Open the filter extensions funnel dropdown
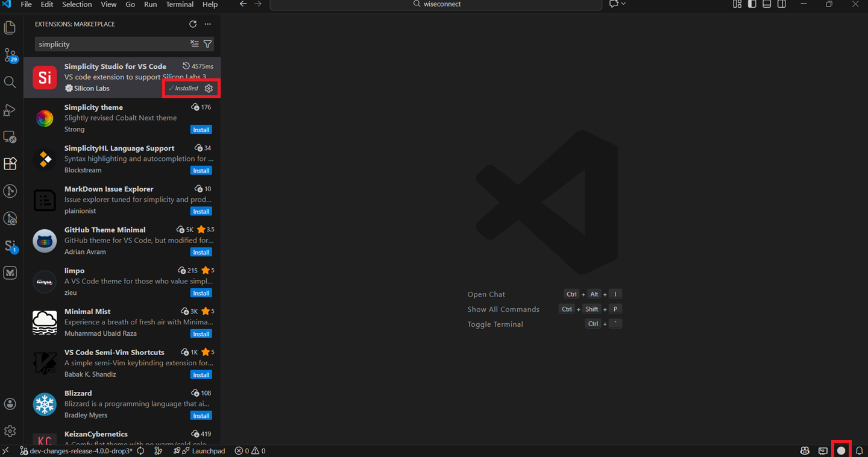Viewport: 868px width, 457px height. point(207,43)
